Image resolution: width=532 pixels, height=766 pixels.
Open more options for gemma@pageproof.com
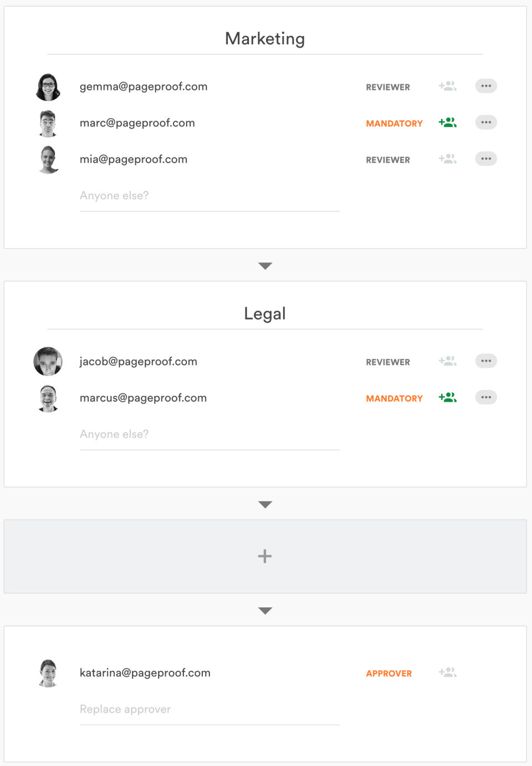[x=486, y=86]
